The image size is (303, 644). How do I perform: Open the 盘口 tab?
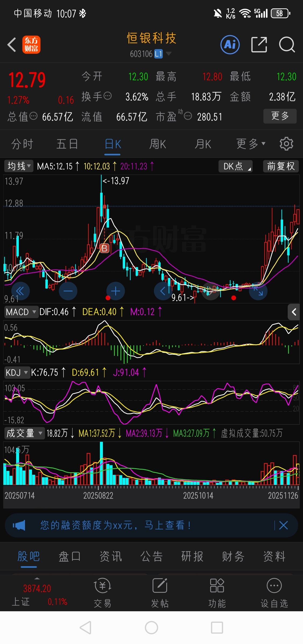click(70, 556)
